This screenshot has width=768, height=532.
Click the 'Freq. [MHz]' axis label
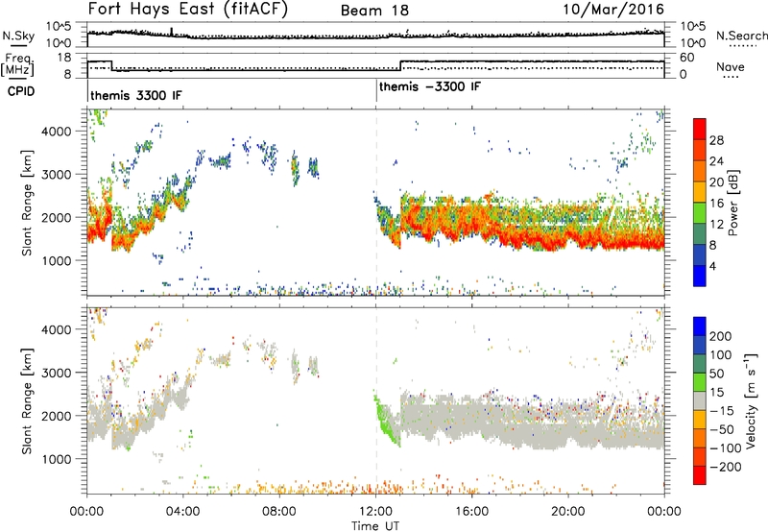18,65
